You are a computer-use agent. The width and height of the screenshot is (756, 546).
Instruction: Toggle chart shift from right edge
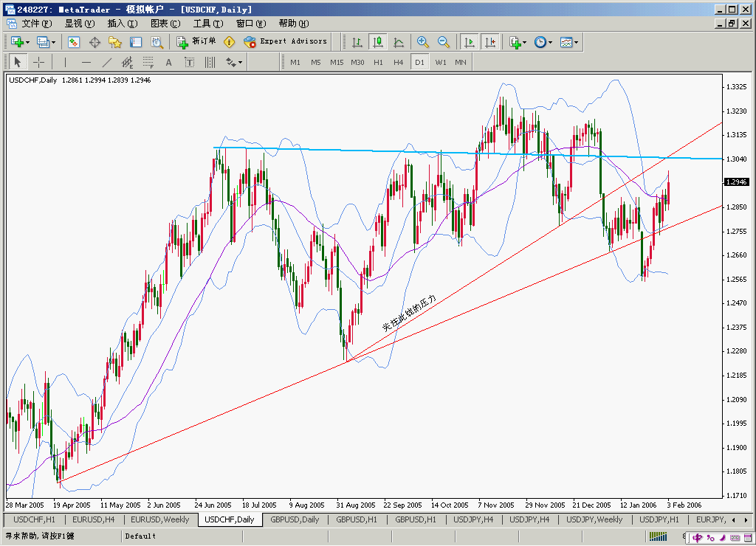point(490,42)
